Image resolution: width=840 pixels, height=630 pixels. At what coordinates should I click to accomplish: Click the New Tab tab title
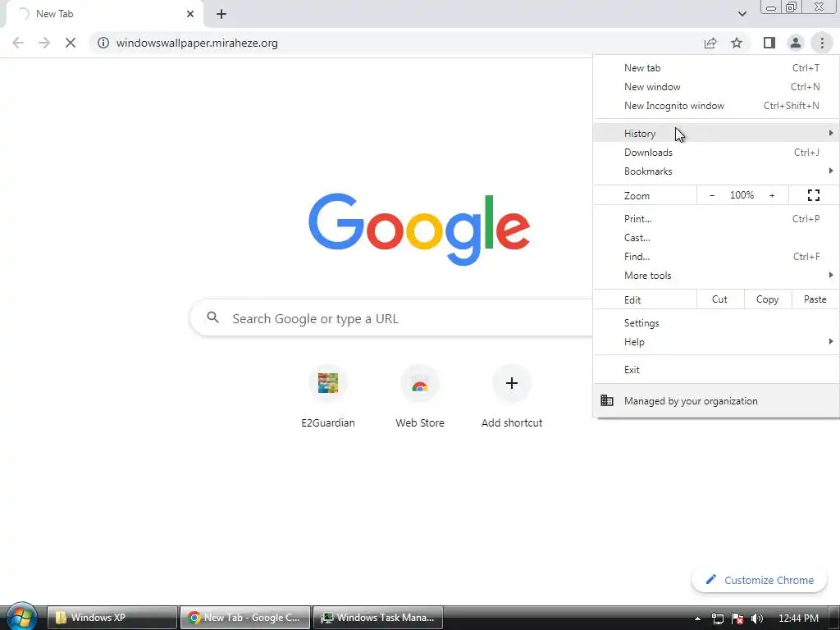click(54, 14)
